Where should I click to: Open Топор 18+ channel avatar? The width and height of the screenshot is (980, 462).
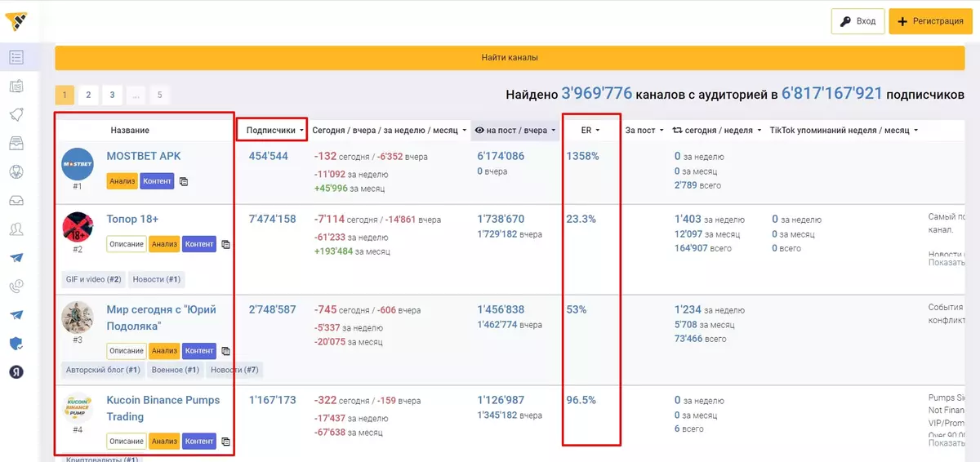[78, 227]
